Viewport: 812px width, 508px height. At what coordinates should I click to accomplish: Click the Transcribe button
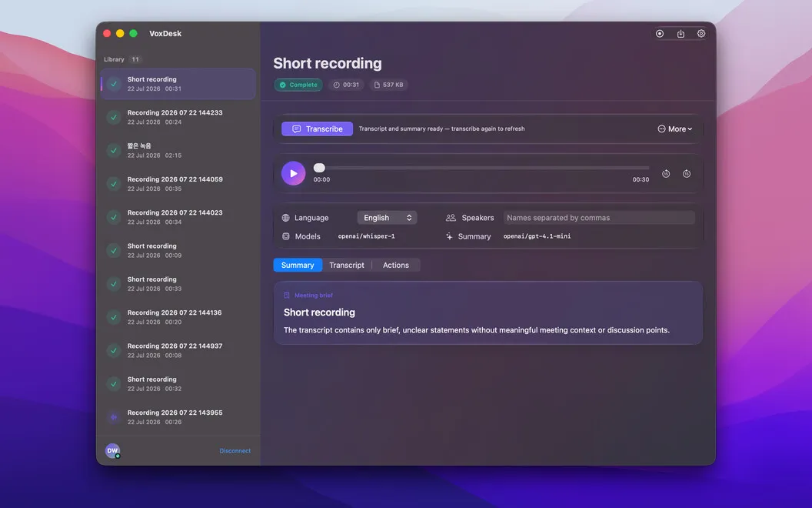(317, 129)
